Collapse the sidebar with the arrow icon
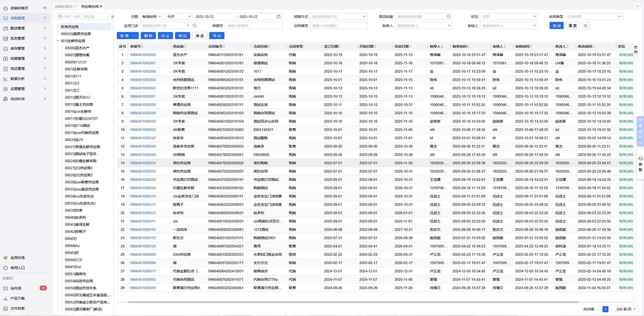 pyautogui.click(x=45, y=8)
